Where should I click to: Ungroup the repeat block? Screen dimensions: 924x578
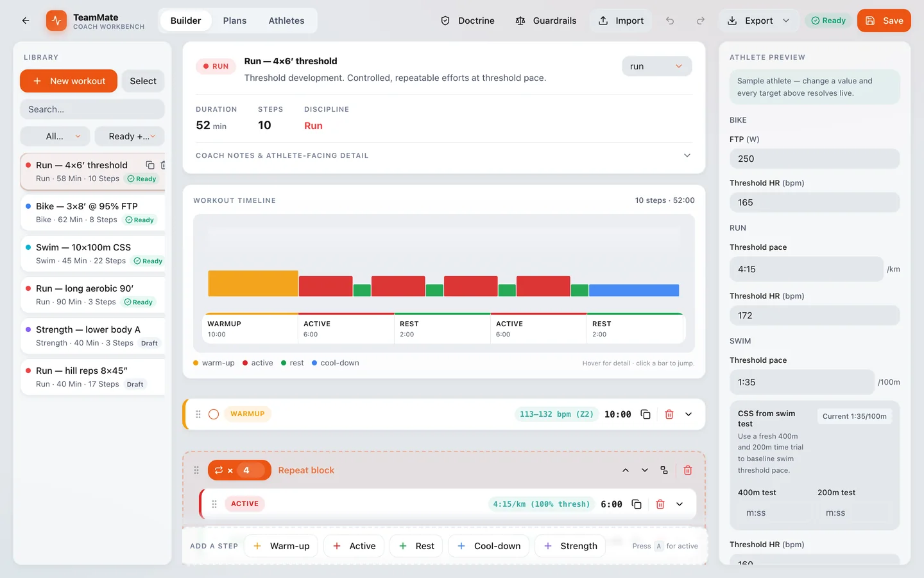(x=664, y=470)
